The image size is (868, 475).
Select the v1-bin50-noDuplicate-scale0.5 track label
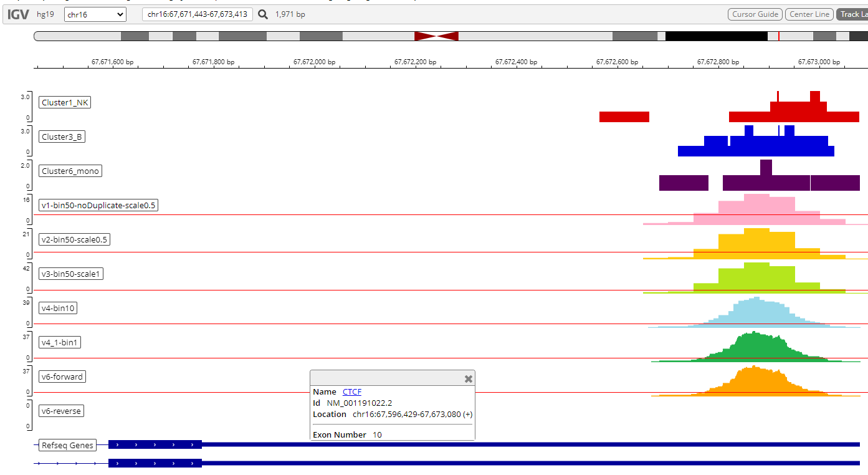click(98, 205)
